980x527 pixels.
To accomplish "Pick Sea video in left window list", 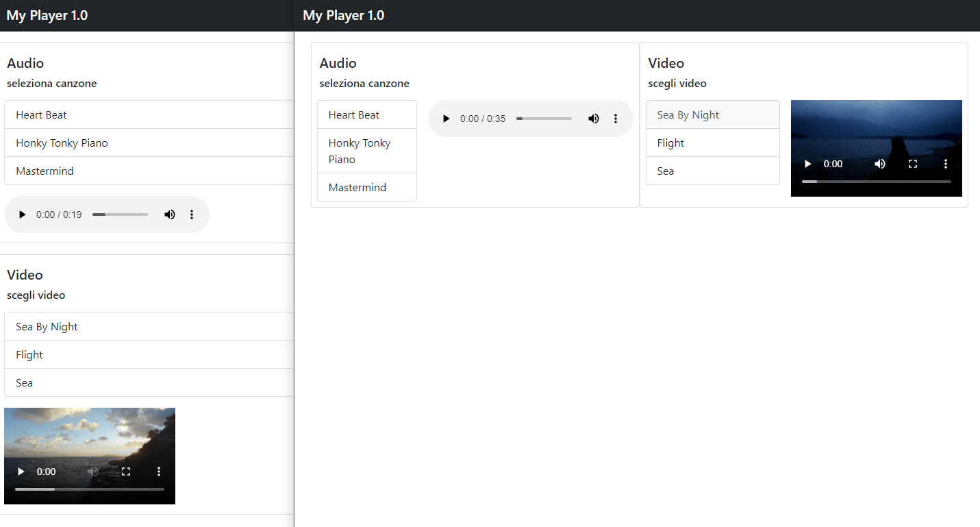I will [149, 382].
